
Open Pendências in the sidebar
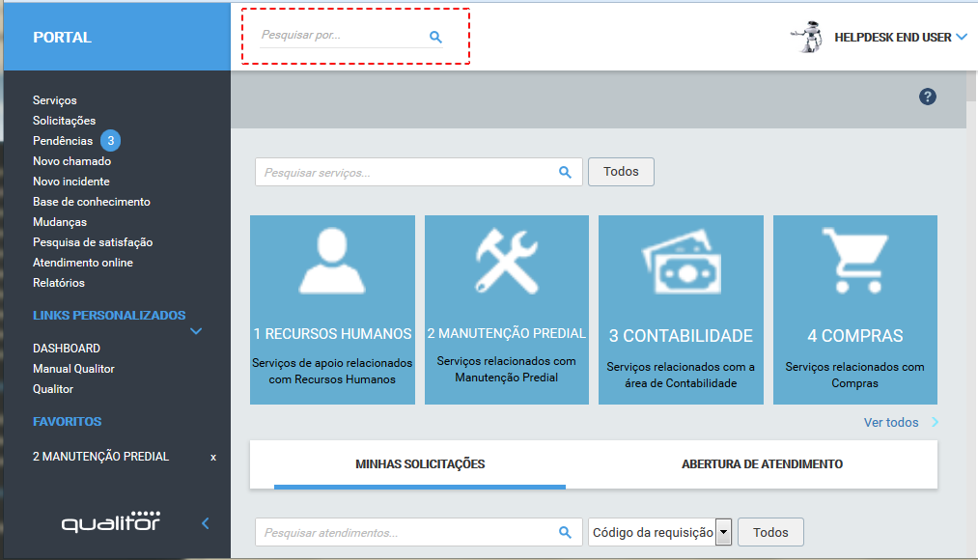(63, 141)
